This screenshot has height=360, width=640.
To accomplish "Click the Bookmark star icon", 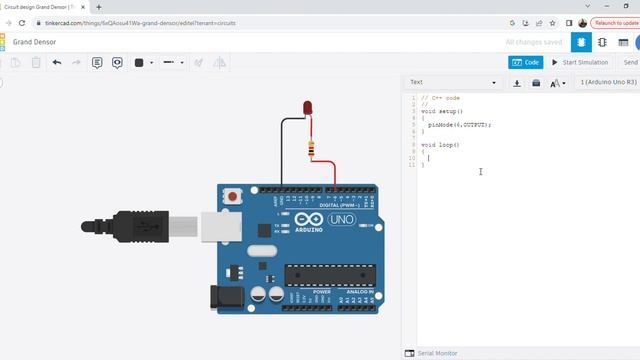I will tap(553, 23).
